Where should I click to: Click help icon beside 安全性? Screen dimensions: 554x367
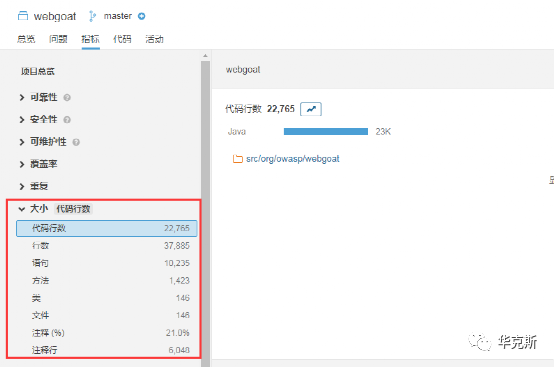click(x=67, y=120)
